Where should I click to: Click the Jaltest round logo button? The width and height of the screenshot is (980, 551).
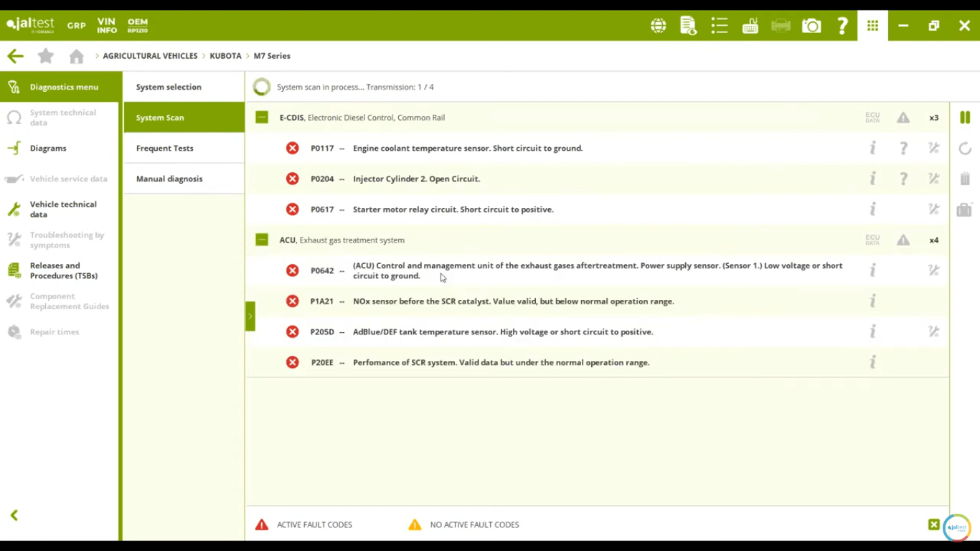point(957,527)
